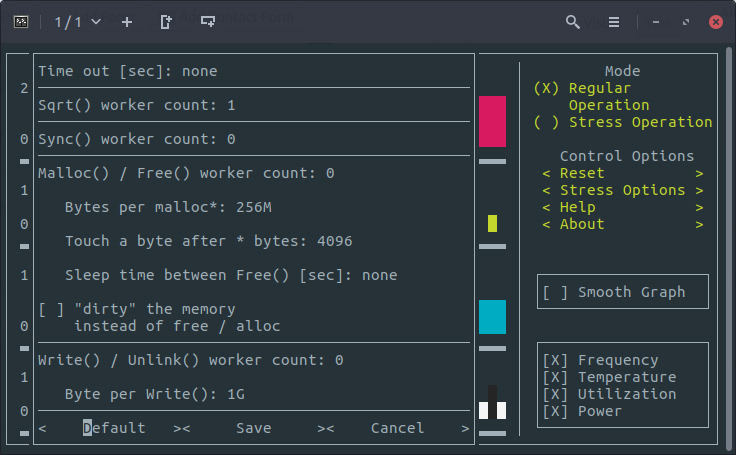Open the hamburger menu in title bar

click(614, 21)
